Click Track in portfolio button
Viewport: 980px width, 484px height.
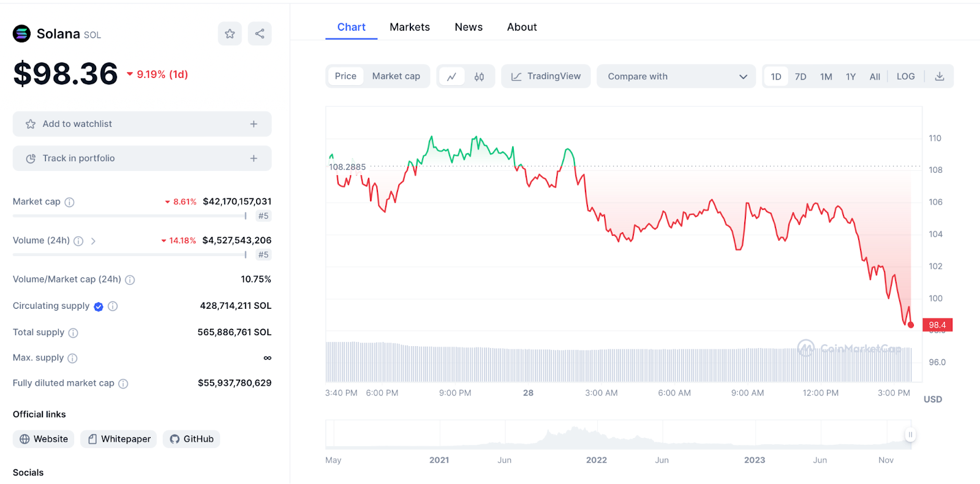point(142,158)
